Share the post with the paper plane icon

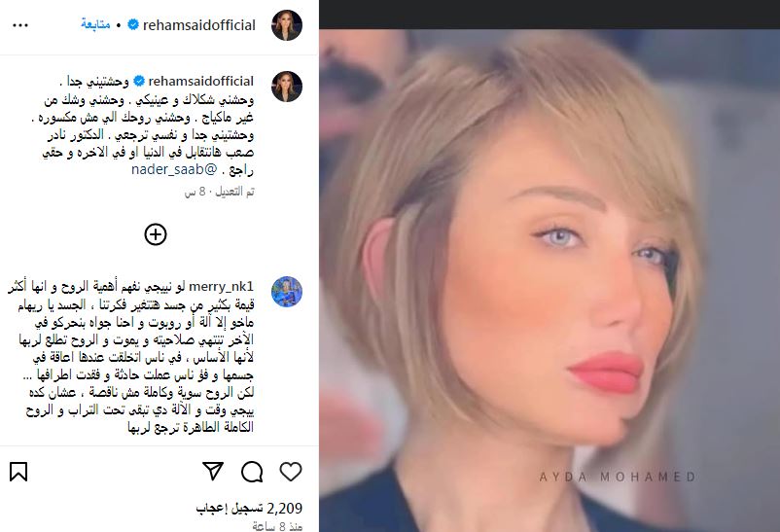213,472
